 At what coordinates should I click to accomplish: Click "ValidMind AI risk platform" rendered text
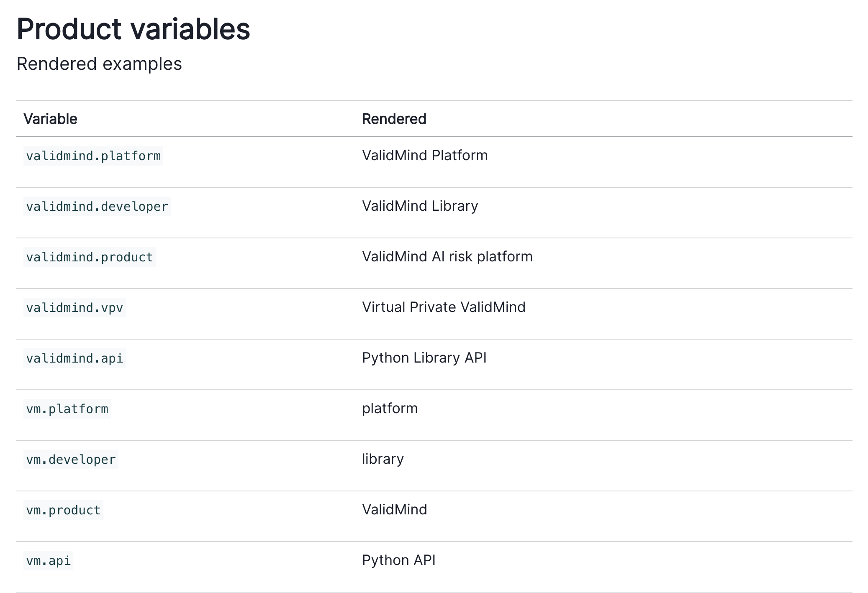point(447,257)
